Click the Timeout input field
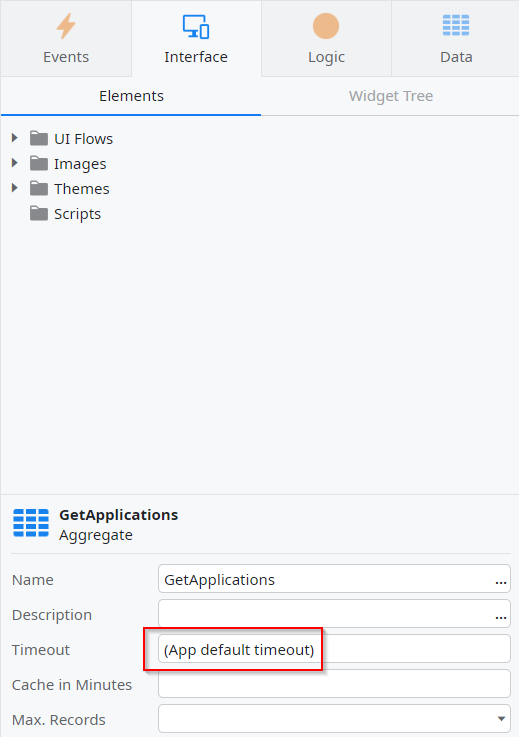The height and width of the screenshot is (737, 519). [334, 649]
